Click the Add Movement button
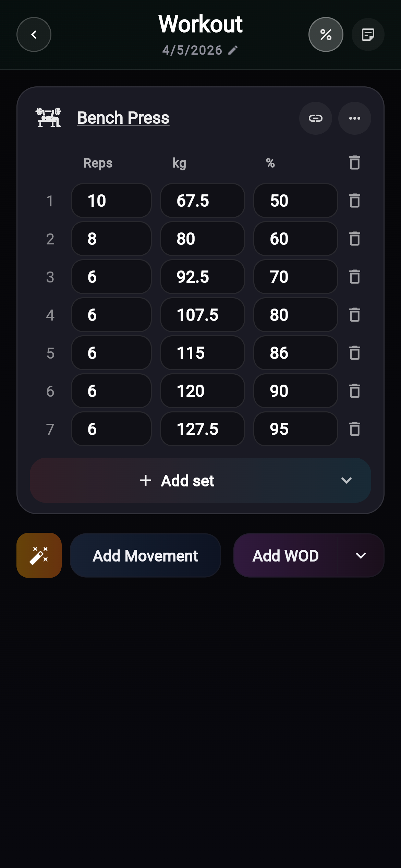Viewport: 401px width, 868px height. click(x=145, y=555)
